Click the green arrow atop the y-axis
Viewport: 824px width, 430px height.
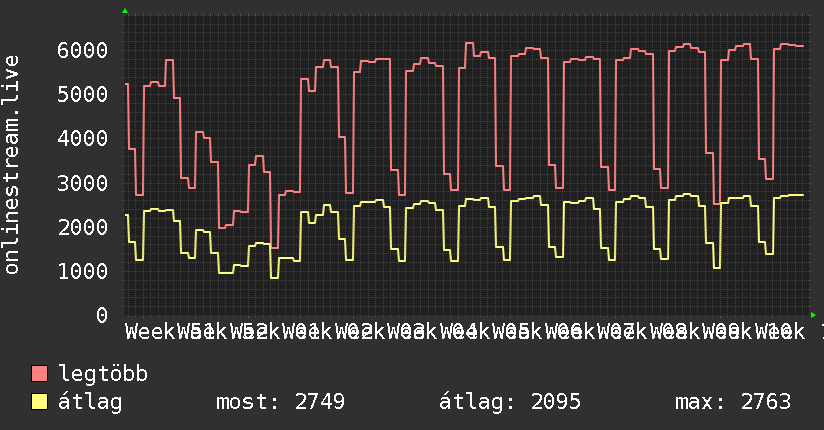(x=125, y=11)
